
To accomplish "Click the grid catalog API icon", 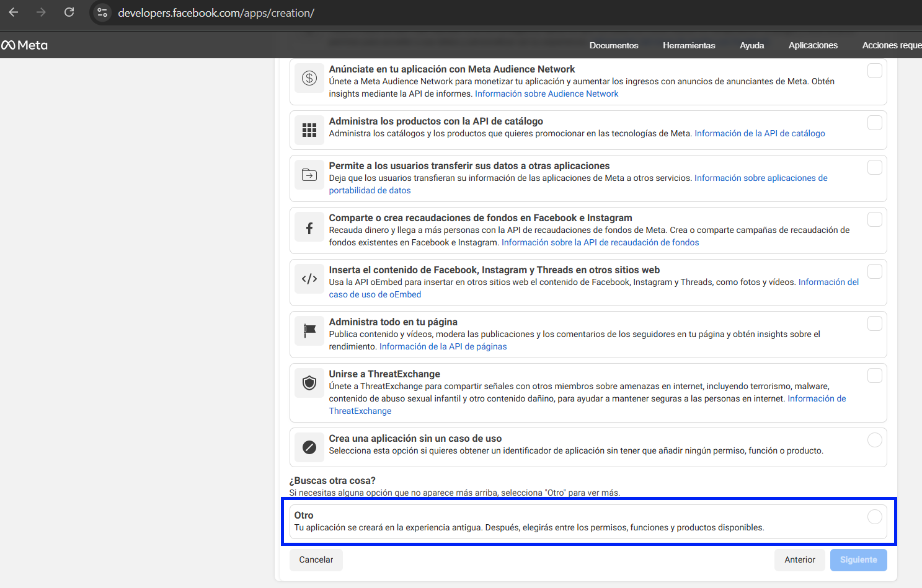I will (x=309, y=130).
